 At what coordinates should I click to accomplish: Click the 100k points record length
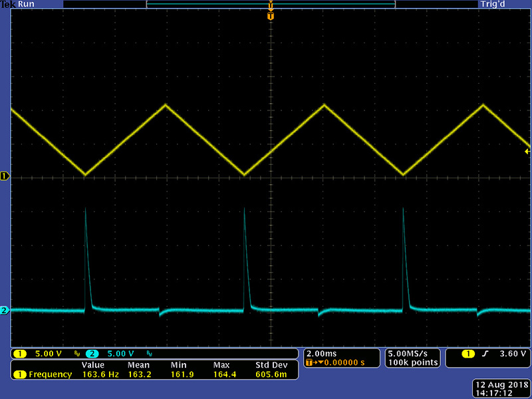(413, 362)
